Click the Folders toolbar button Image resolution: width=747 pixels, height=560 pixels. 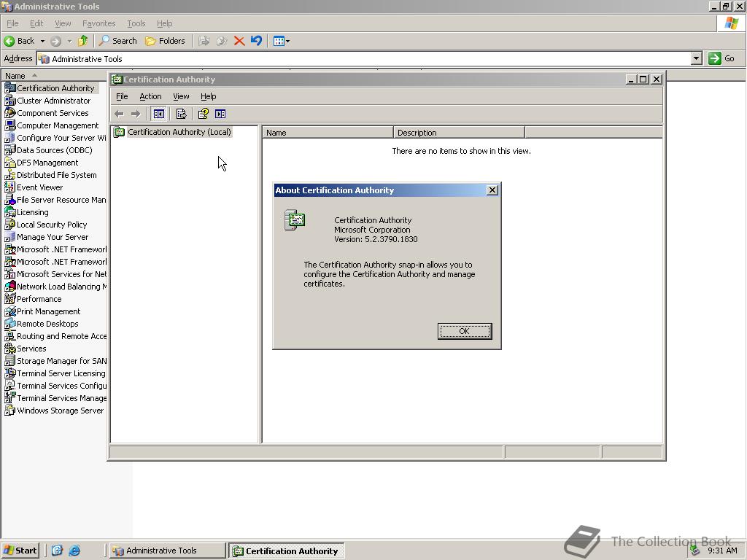[165, 41]
